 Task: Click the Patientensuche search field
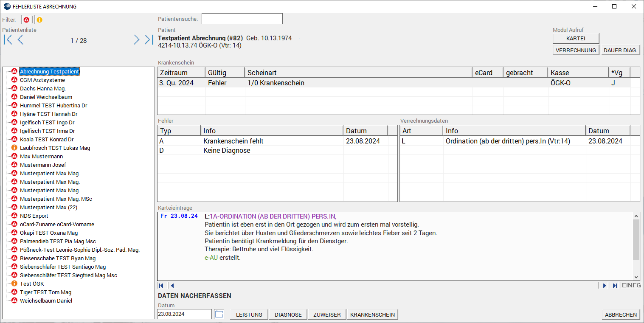click(x=242, y=19)
